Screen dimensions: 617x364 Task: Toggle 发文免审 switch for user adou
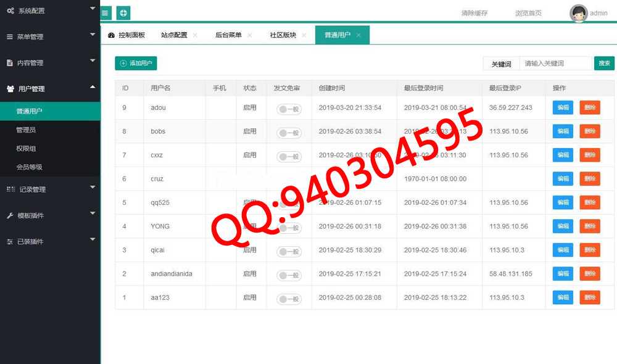pyautogui.click(x=289, y=109)
